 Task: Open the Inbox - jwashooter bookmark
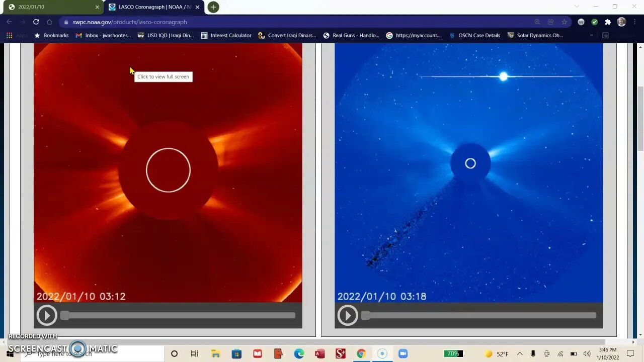point(103,35)
